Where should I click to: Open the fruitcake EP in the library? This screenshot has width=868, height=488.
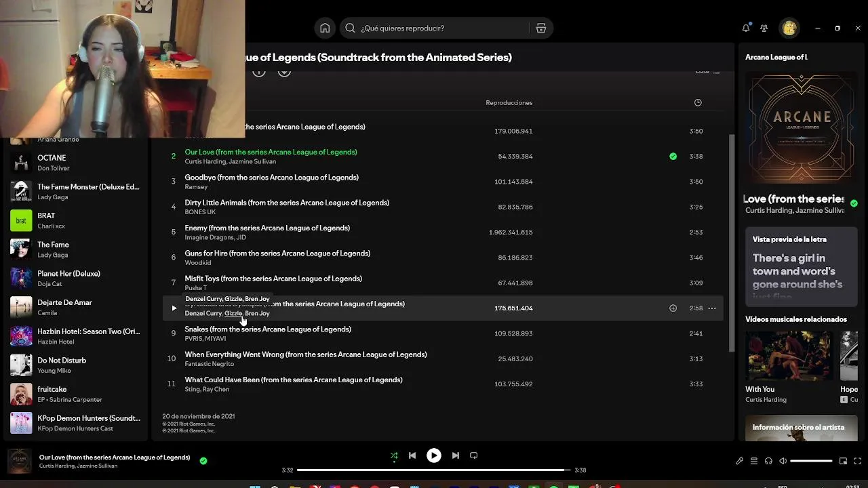click(x=75, y=394)
